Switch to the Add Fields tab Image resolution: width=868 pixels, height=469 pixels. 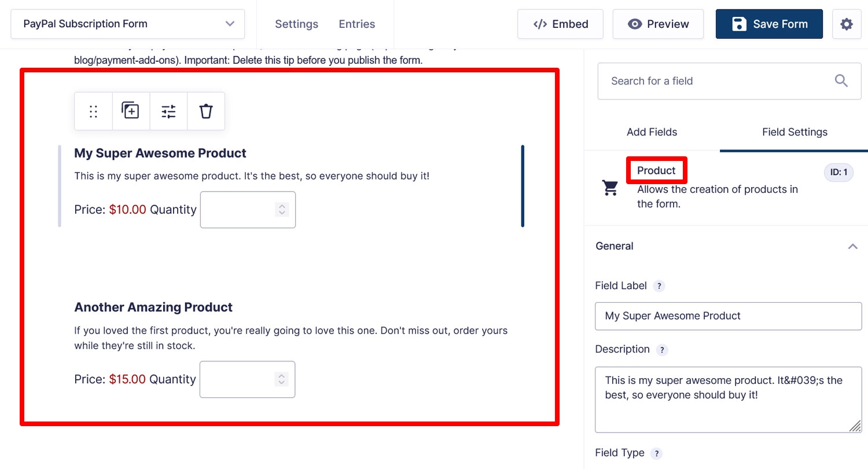coord(652,132)
